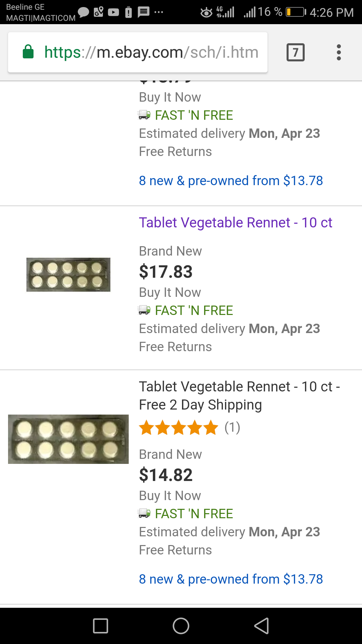Tap the (1) review count
Image resolution: width=362 pixels, height=644 pixels.
coord(232,428)
